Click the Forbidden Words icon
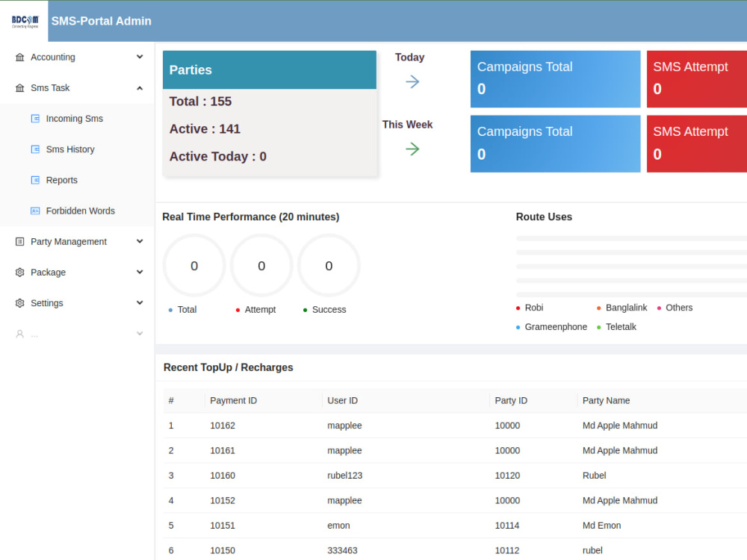 point(35,211)
